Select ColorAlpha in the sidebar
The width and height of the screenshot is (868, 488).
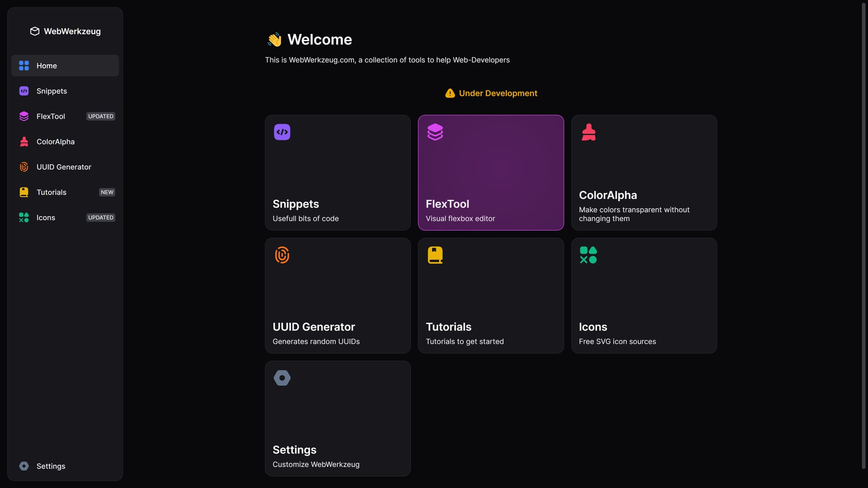(x=56, y=141)
